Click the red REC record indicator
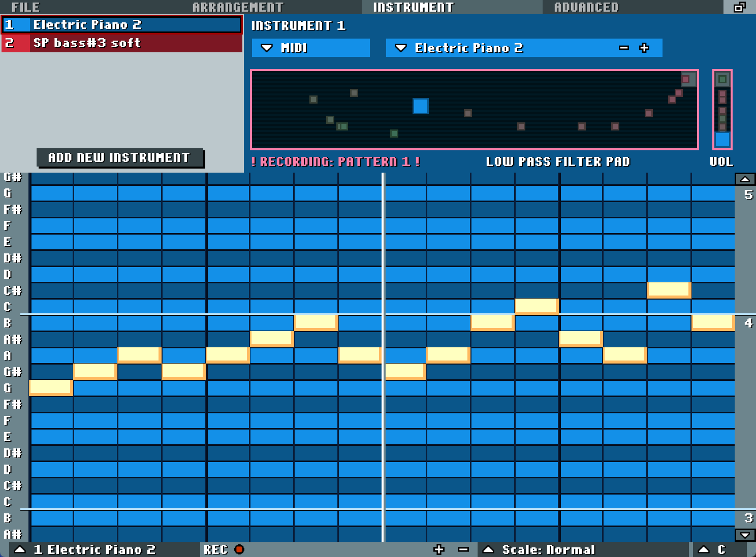The height and width of the screenshot is (557, 756). [x=239, y=549]
